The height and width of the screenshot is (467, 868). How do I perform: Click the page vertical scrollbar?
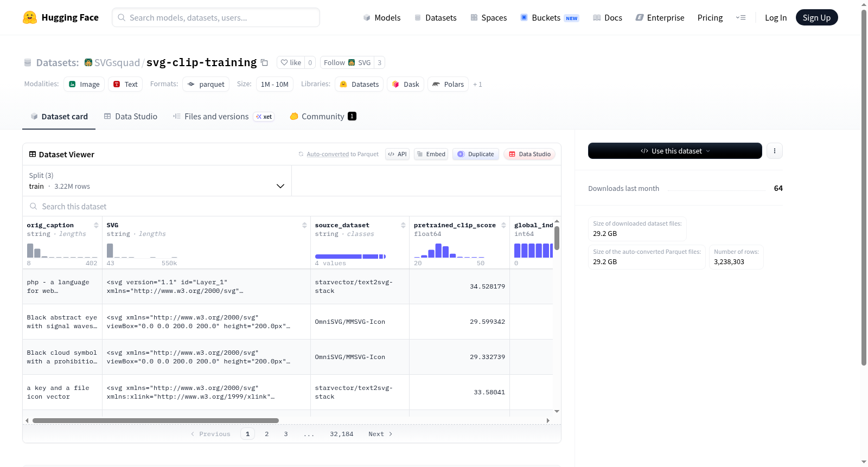coord(864,187)
